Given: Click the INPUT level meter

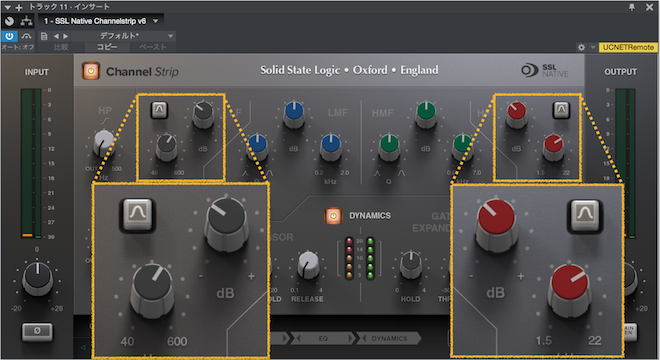Looking at the screenshot, I should tap(32, 163).
